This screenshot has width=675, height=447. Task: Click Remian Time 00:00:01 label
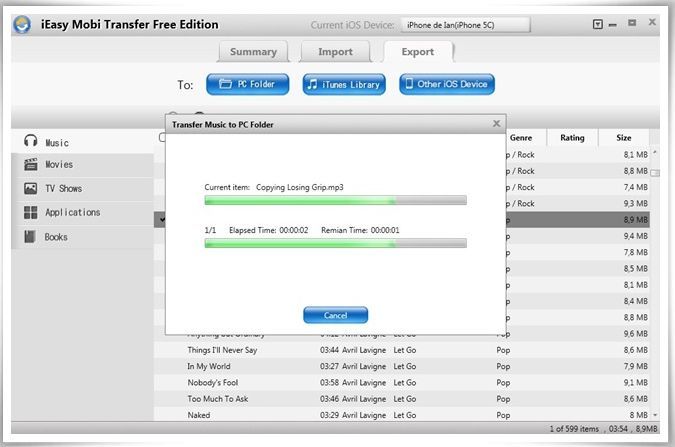point(360,230)
